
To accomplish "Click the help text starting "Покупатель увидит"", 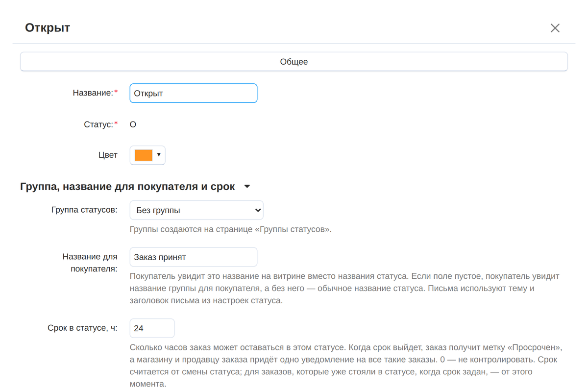I will pyautogui.click(x=344, y=288).
